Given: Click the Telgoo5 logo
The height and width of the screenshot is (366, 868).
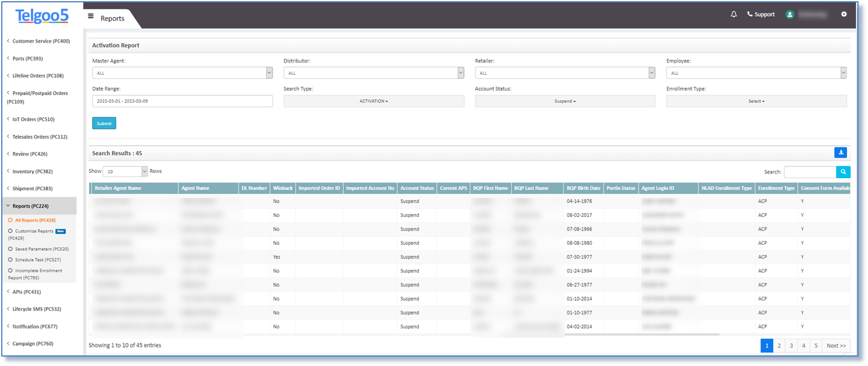Looking at the screenshot, I should point(42,16).
